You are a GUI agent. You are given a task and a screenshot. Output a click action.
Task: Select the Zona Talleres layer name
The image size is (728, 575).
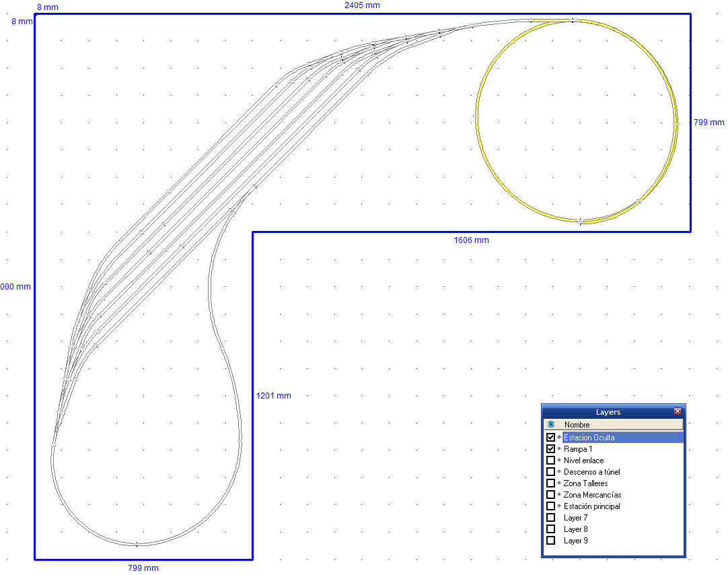pyautogui.click(x=585, y=483)
